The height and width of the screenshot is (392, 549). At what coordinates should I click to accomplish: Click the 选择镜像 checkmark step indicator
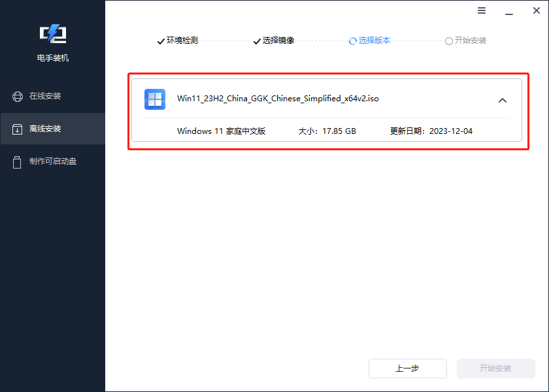[x=257, y=40]
